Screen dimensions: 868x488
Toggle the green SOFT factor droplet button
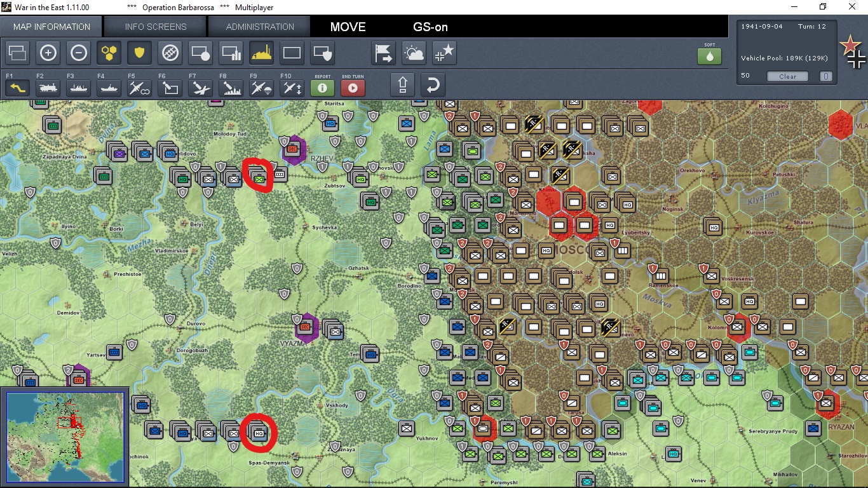tap(709, 55)
